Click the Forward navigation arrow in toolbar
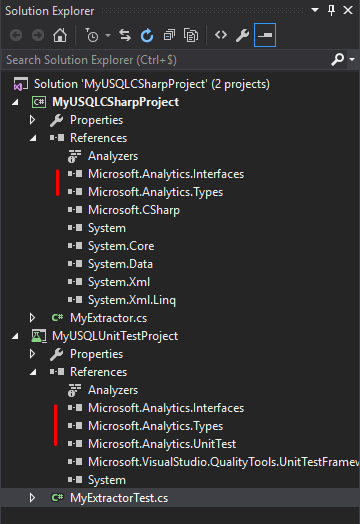Screen dimensions: 360x524 click(x=38, y=35)
